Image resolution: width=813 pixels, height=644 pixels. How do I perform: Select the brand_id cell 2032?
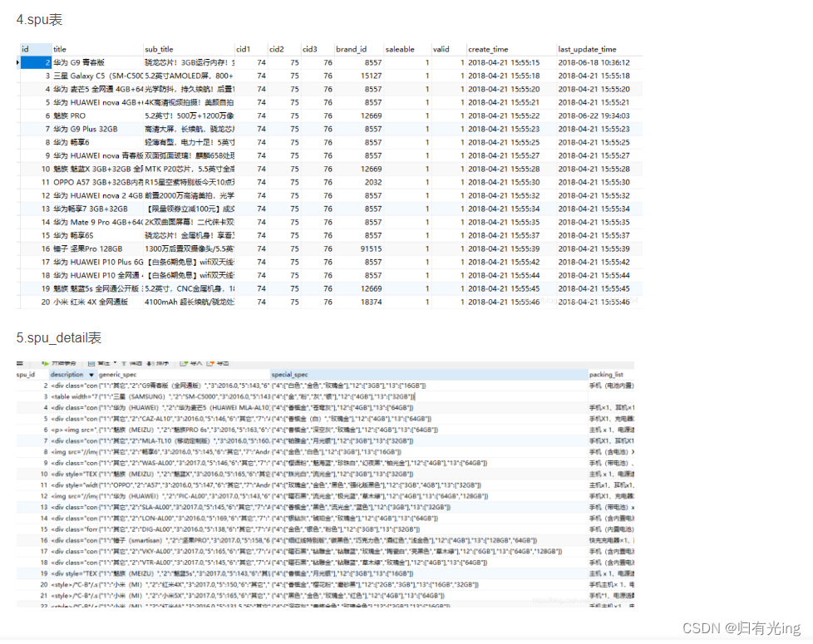coord(359,182)
